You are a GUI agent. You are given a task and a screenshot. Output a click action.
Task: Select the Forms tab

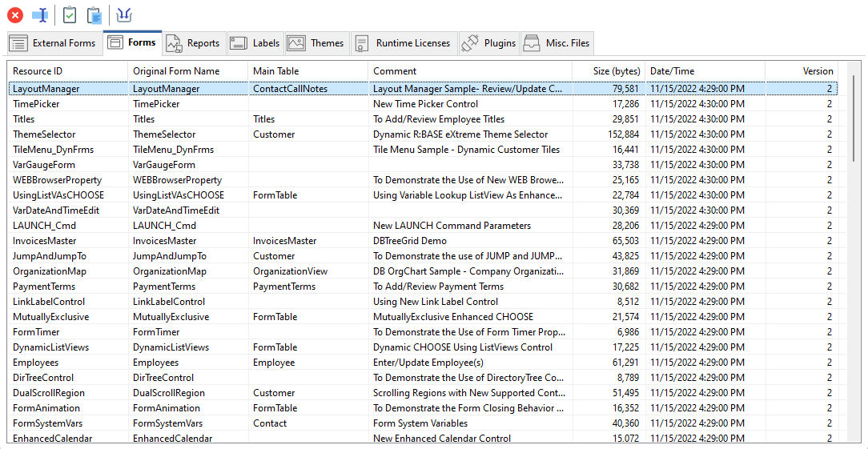tap(132, 42)
